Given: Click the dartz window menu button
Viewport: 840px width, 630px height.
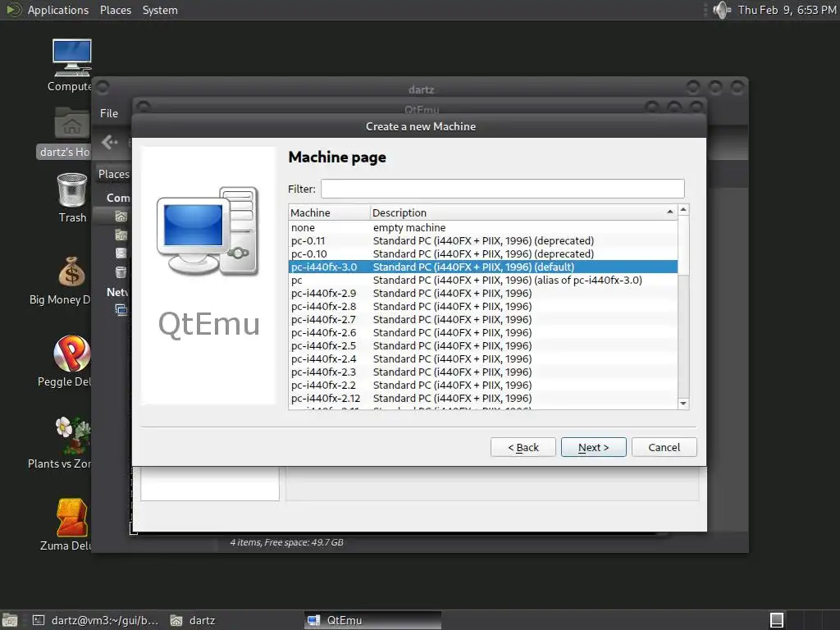Looking at the screenshot, I should pyautogui.click(x=103, y=87).
